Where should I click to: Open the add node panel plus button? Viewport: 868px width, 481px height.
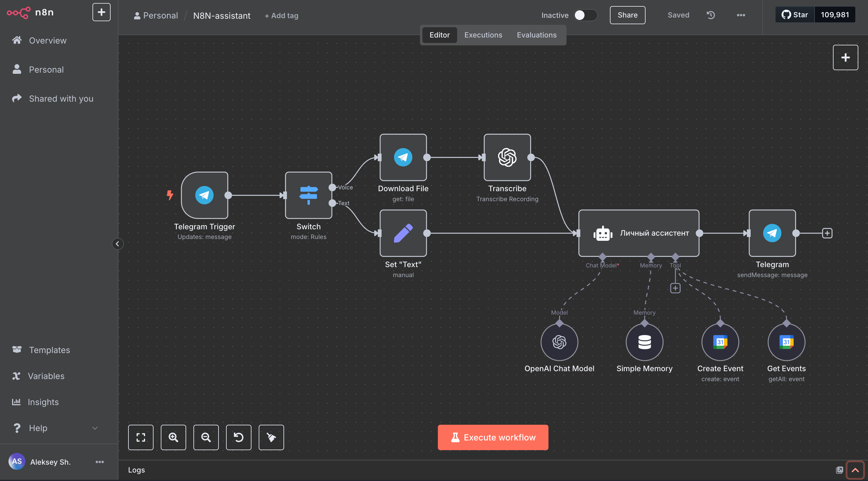tap(845, 57)
